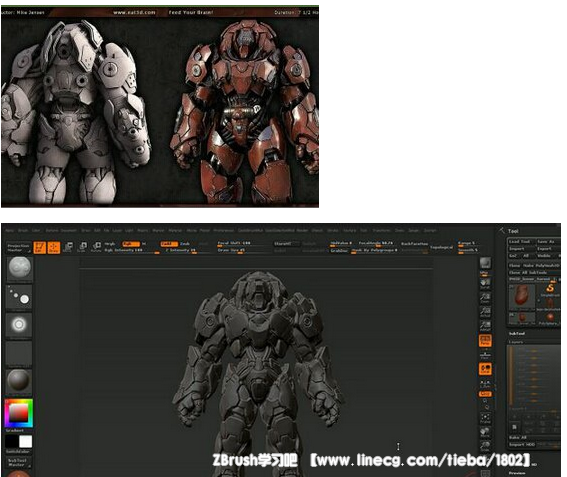Adjust the Range slider
The image size is (567, 477).
click(468, 243)
